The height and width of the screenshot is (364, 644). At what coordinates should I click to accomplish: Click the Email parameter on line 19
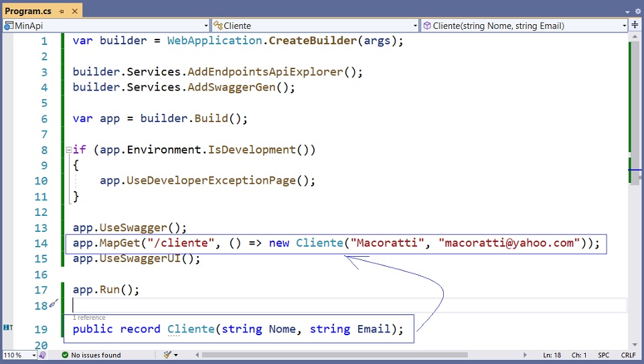(374, 329)
